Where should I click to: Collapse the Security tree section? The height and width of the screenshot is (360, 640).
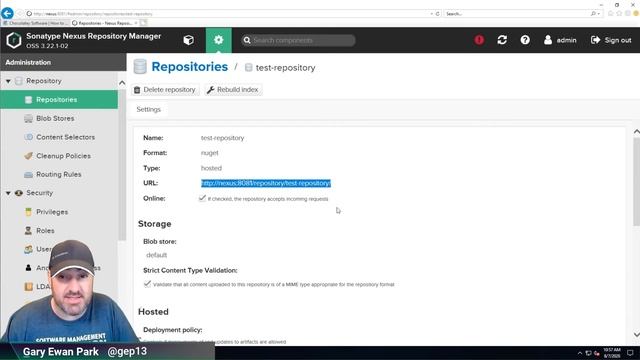[x=8, y=193]
